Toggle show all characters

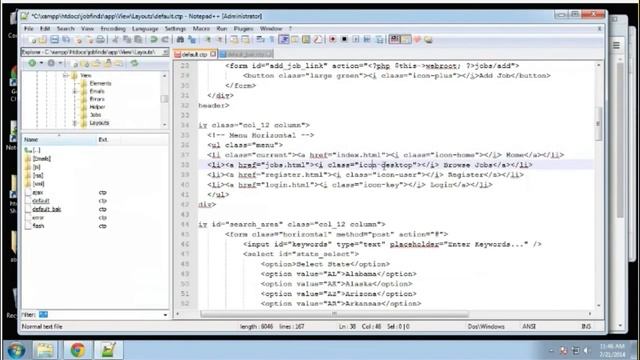tap(271, 40)
